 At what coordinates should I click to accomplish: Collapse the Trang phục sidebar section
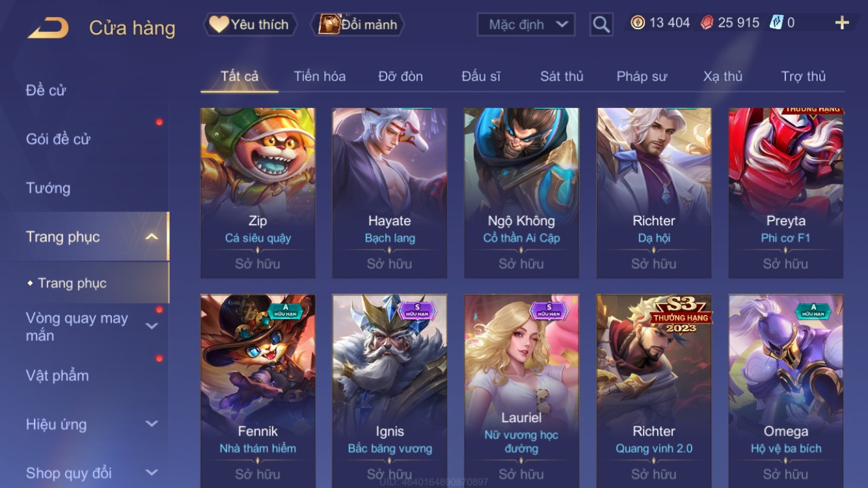tap(151, 237)
